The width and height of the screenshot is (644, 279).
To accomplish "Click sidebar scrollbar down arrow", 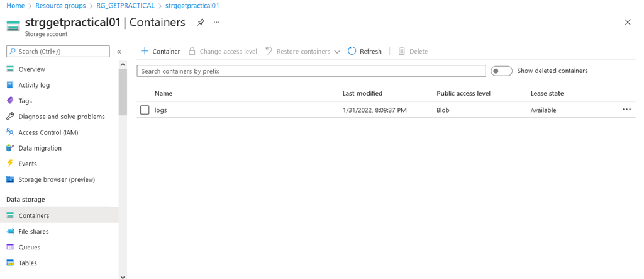I will click(123, 276).
